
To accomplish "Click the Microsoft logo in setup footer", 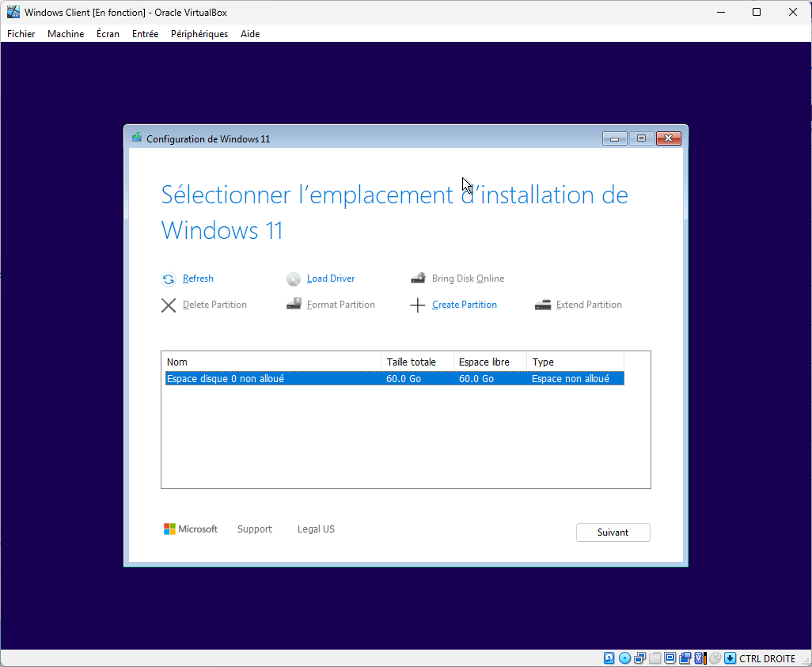I will pyautogui.click(x=191, y=529).
